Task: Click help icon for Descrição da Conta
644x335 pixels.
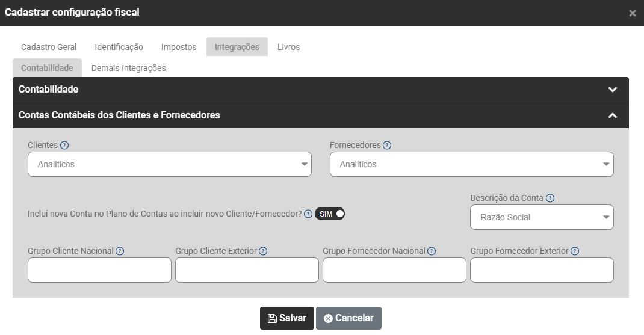Action: pyautogui.click(x=550, y=198)
